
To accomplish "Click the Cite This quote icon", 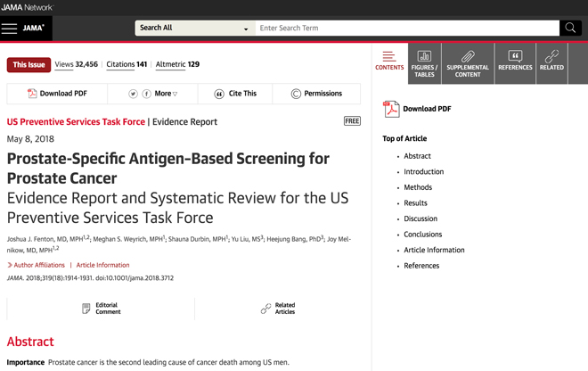I will 219,94.
